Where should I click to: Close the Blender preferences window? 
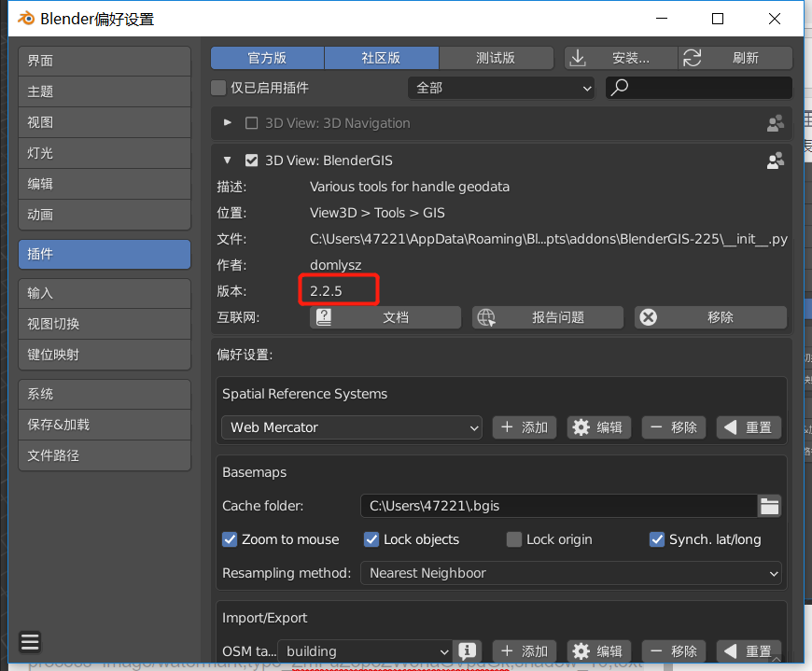[x=774, y=19]
